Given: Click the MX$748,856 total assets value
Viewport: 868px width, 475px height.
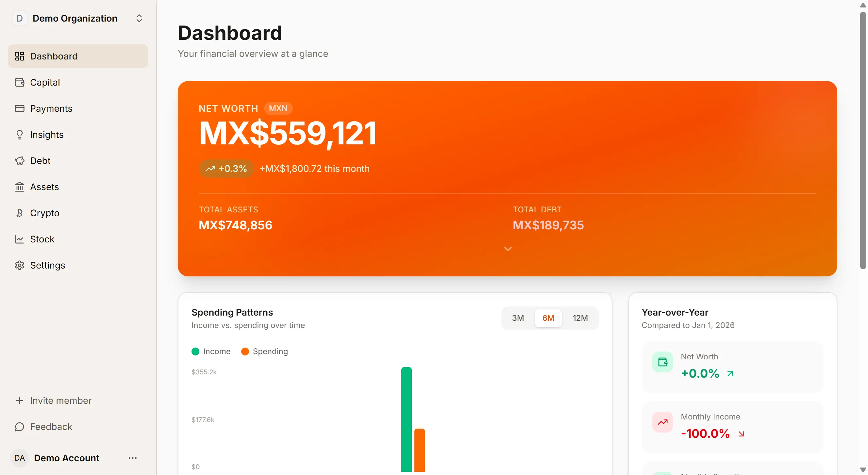Looking at the screenshot, I should tap(236, 225).
